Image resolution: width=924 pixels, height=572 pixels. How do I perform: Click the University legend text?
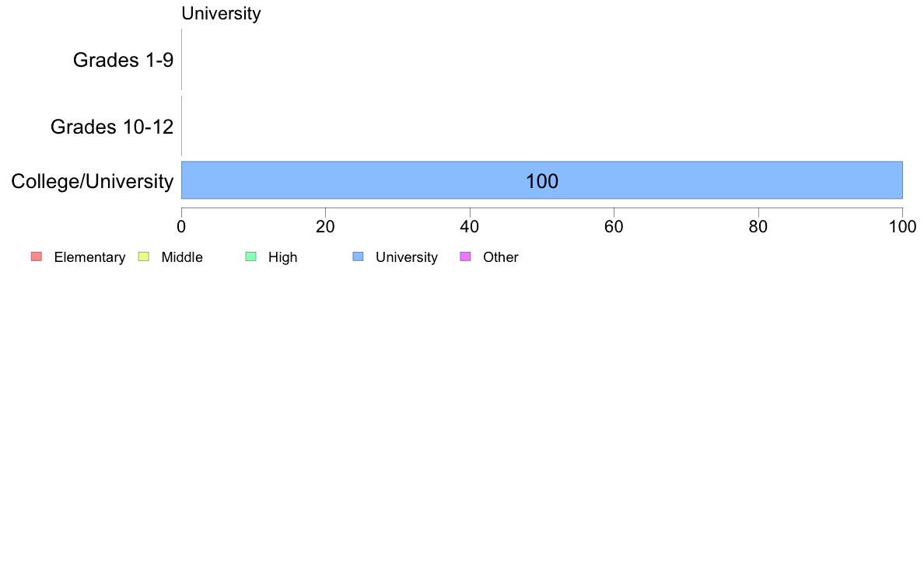tap(407, 257)
